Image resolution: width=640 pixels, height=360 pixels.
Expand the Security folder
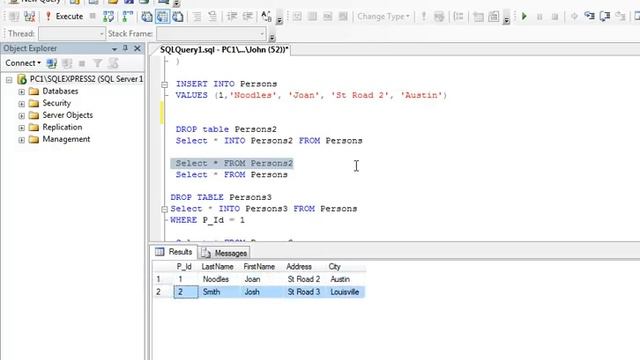pos(21,104)
